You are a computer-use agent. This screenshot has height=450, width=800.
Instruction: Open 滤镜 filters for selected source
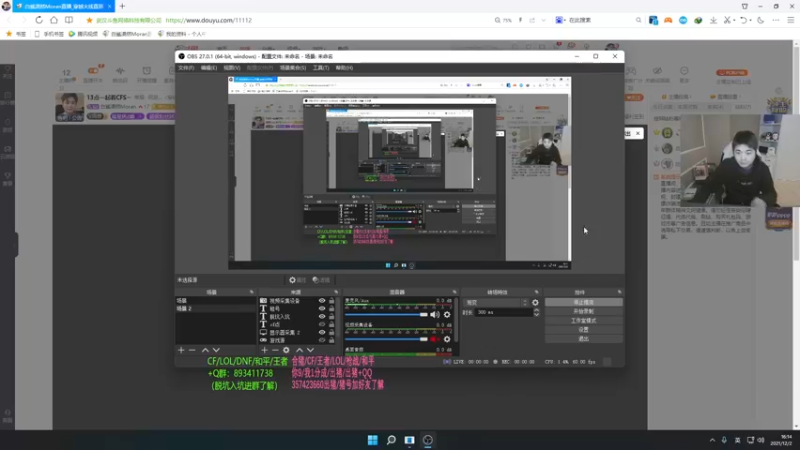[321, 280]
